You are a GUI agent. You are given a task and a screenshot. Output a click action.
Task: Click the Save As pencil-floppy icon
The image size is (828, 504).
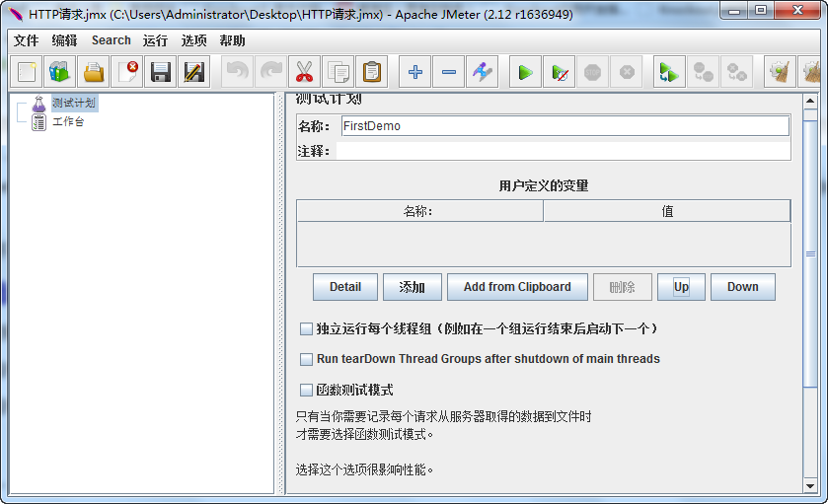click(x=194, y=72)
